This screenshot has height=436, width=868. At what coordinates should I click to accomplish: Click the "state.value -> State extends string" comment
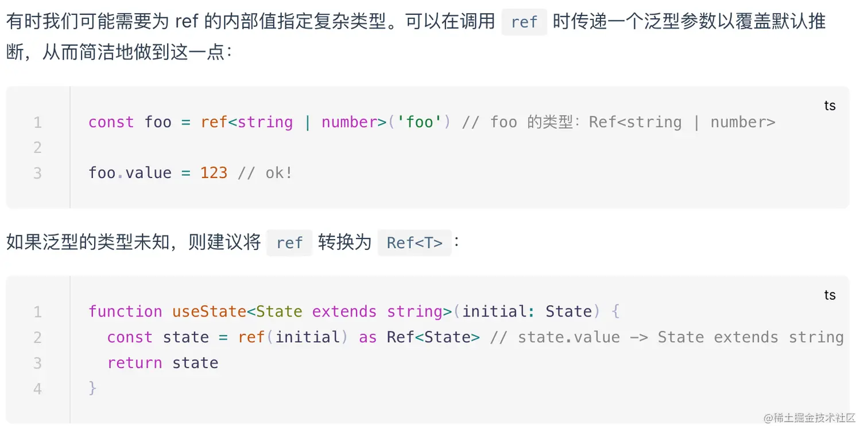coord(680,337)
